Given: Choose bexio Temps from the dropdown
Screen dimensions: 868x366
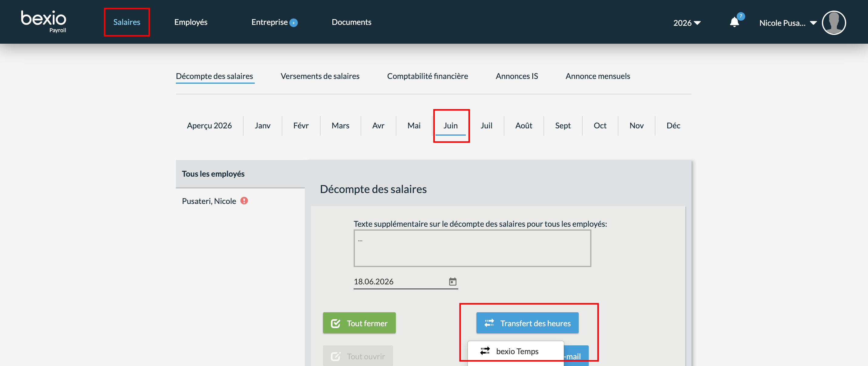Looking at the screenshot, I should 516,351.
